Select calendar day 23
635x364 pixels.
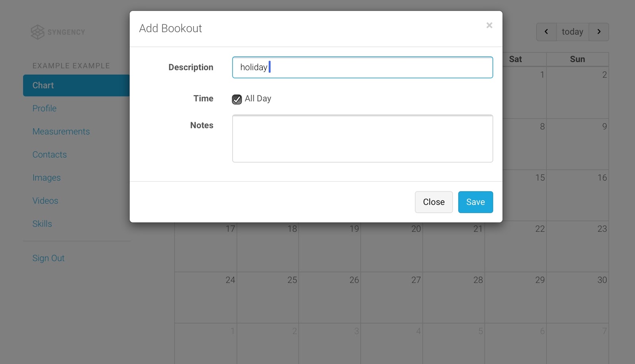coord(577,246)
